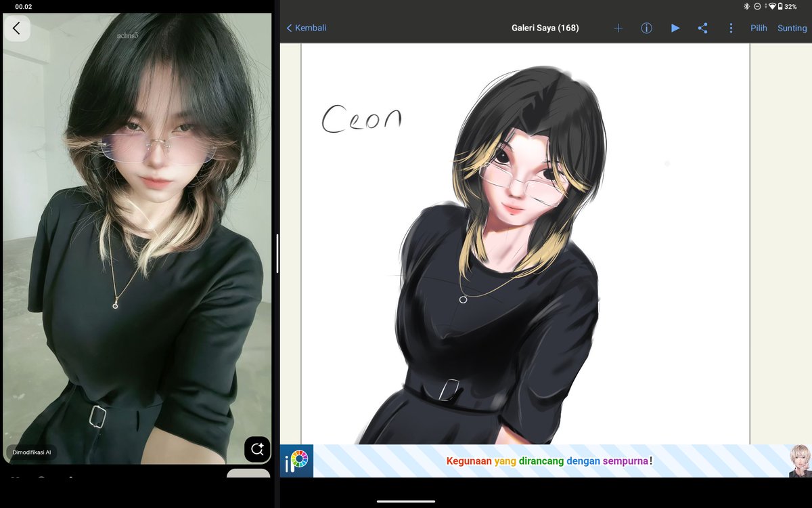Share the artwork with the share icon
The image size is (812, 508).
[702, 28]
